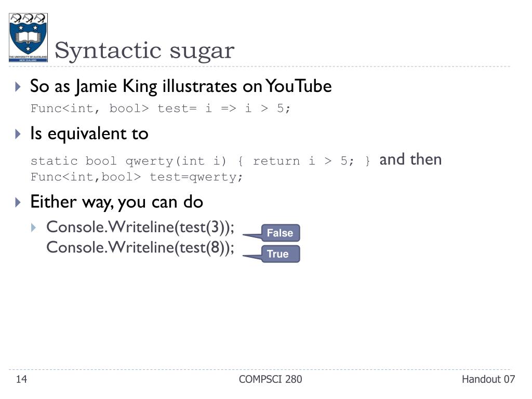
Task: Click the 'False' callout box
Action: click(x=280, y=233)
